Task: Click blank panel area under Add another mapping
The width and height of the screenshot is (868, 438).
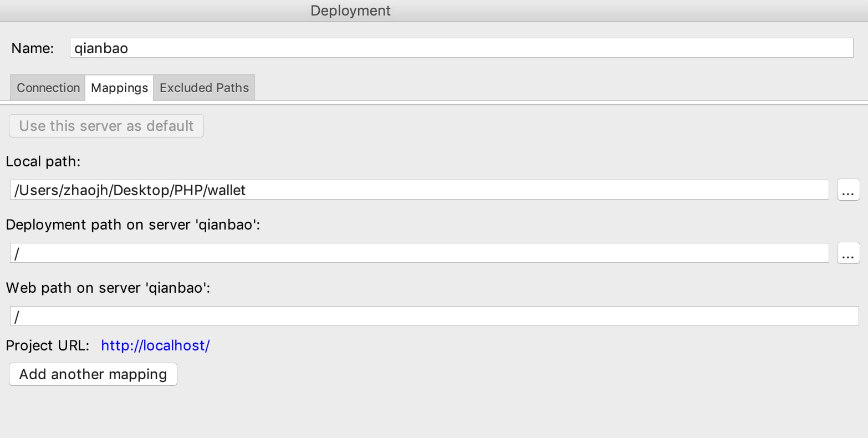Action: [x=434, y=412]
